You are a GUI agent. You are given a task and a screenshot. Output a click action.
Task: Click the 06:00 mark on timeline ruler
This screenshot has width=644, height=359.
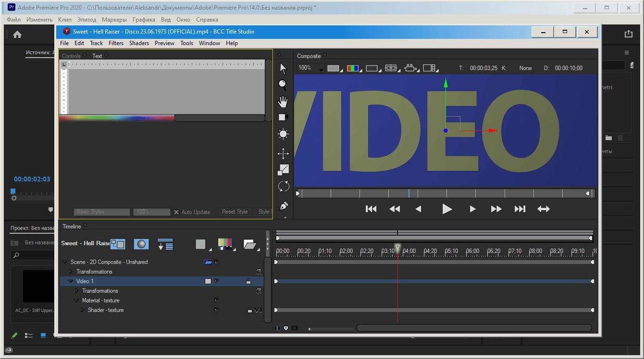pos(472,251)
